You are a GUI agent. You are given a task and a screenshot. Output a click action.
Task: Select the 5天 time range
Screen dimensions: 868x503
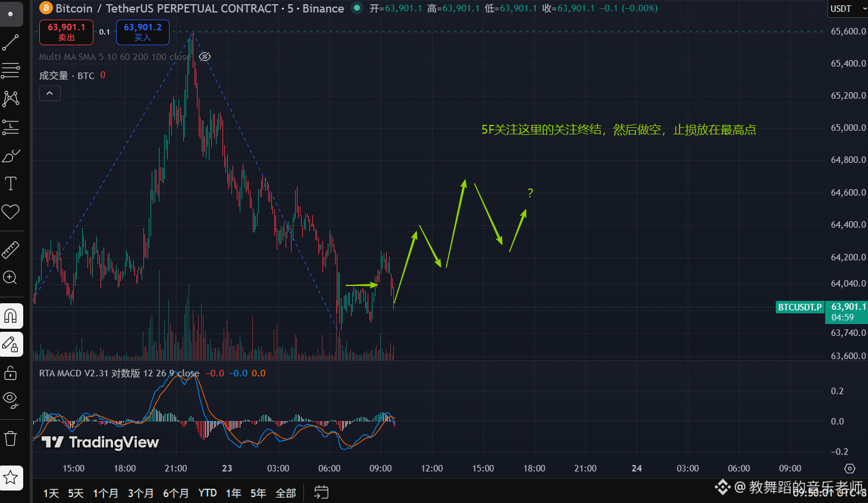click(x=76, y=493)
